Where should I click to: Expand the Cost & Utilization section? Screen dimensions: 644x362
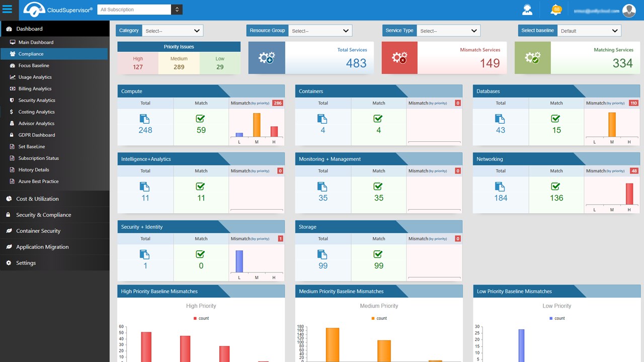[x=55, y=199]
